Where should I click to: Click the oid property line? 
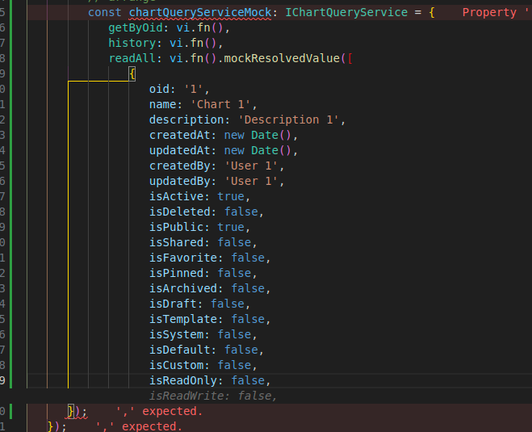point(179,89)
